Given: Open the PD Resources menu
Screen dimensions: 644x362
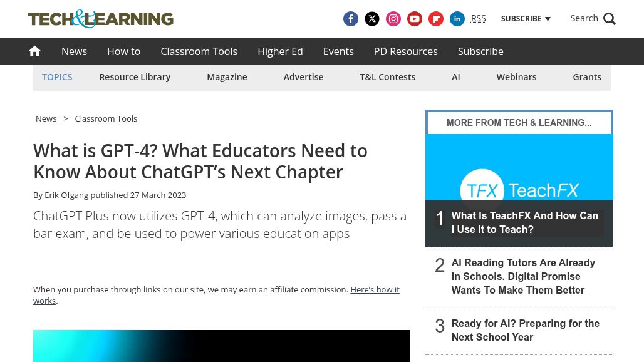Looking at the screenshot, I should [x=405, y=51].
